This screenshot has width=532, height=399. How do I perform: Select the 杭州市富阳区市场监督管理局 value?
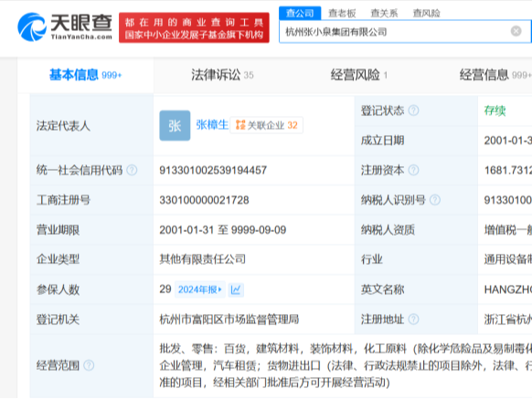229,320
